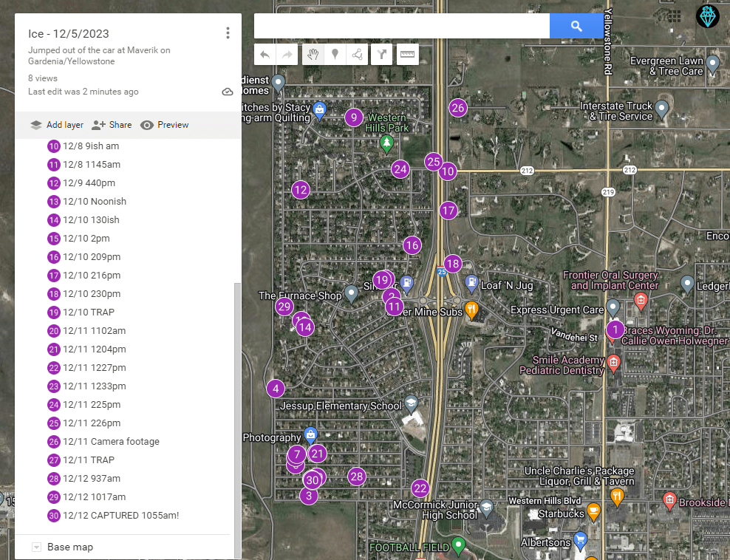730x560 pixels.
Task: Select the add marker tool
Action: click(335, 55)
